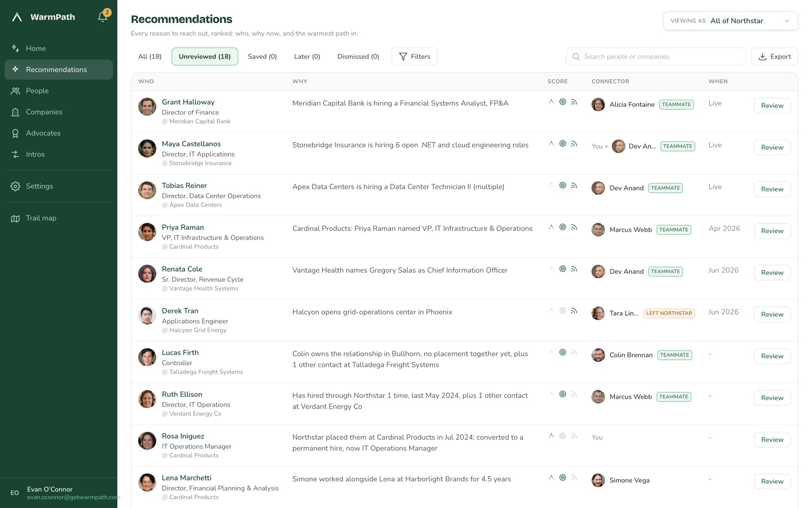Click the WarmPath logo icon
Viewport: 812px width, 508px height.
[17, 17]
